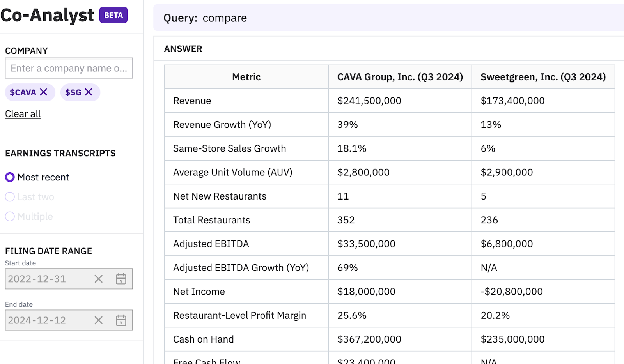Click the Query compare bar

pyautogui.click(x=388, y=18)
